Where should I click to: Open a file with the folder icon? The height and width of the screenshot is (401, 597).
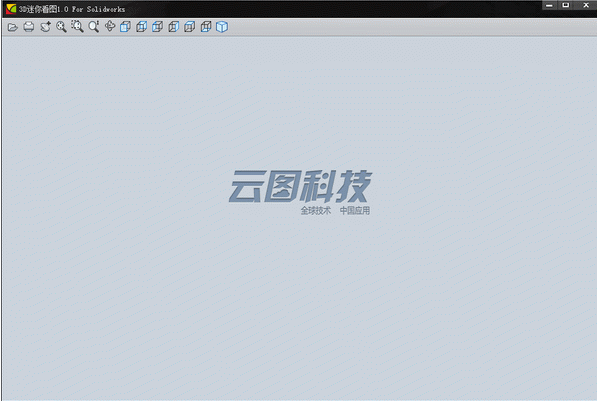[x=13, y=27]
